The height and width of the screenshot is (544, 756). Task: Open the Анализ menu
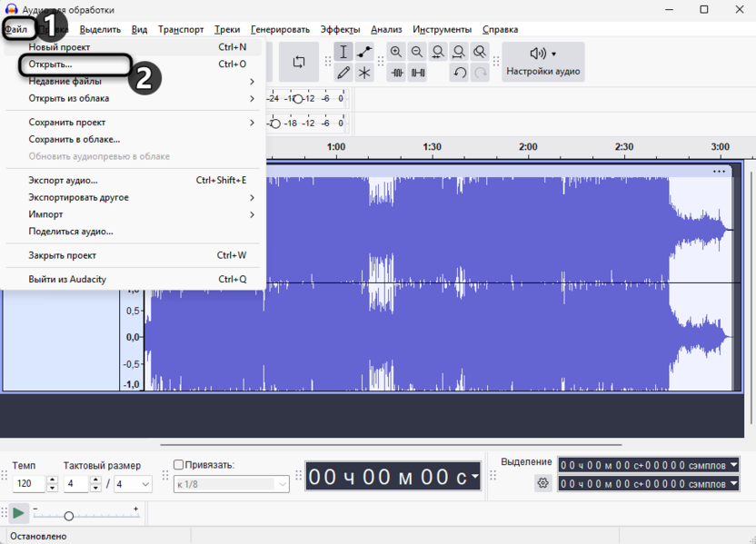(386, 29)
